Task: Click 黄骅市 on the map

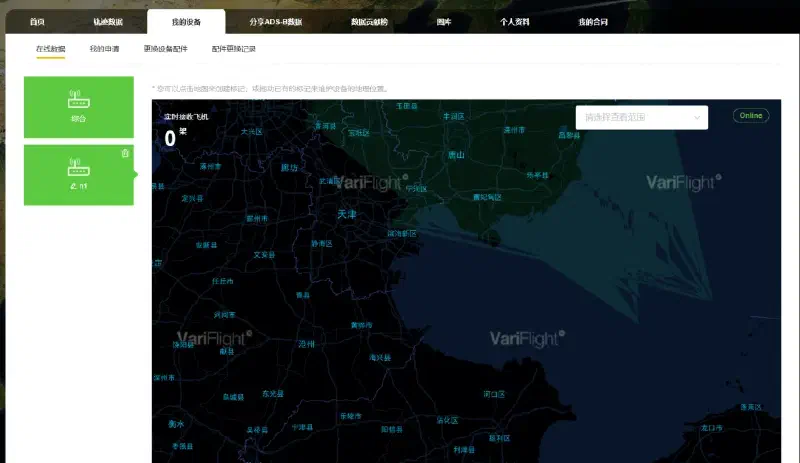Action: click(362, 325)
